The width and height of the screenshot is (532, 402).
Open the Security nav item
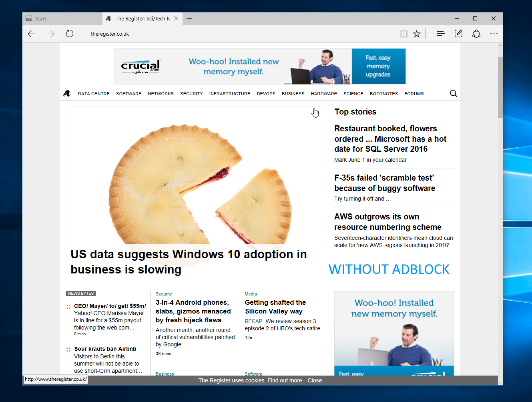click(191, 94)
